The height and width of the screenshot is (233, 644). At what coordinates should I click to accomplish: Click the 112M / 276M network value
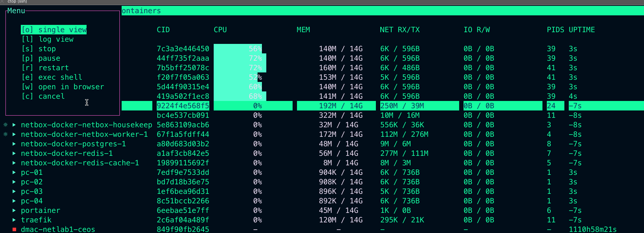pyautogui.click(x=404, y=134)
